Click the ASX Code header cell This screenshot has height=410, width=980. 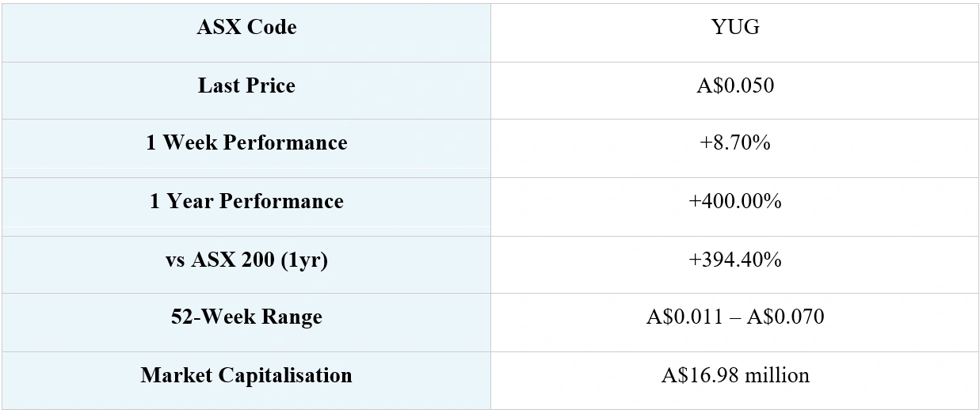[246, 28]
